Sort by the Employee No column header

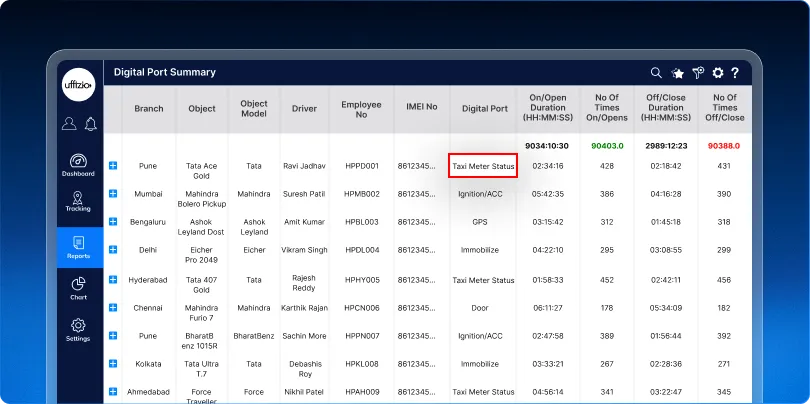[x=361, y=109]
